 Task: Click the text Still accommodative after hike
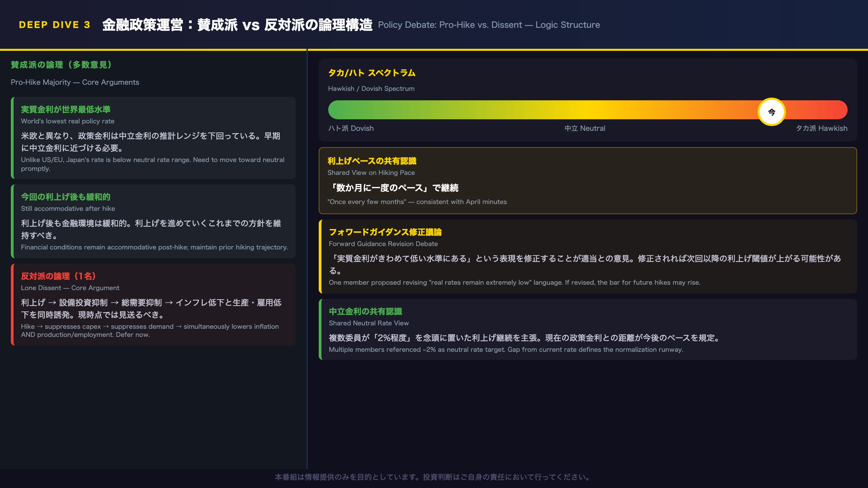point(68,209)
